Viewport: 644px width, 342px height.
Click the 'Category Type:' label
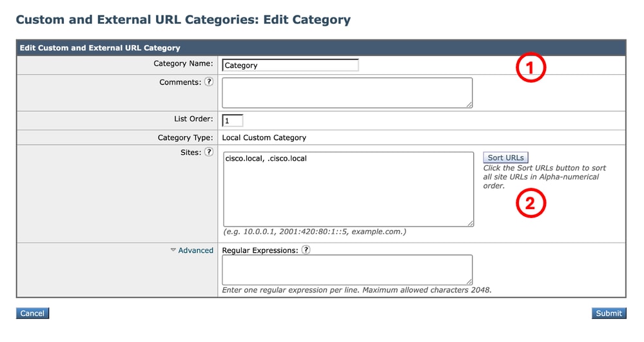click(185, 137)
